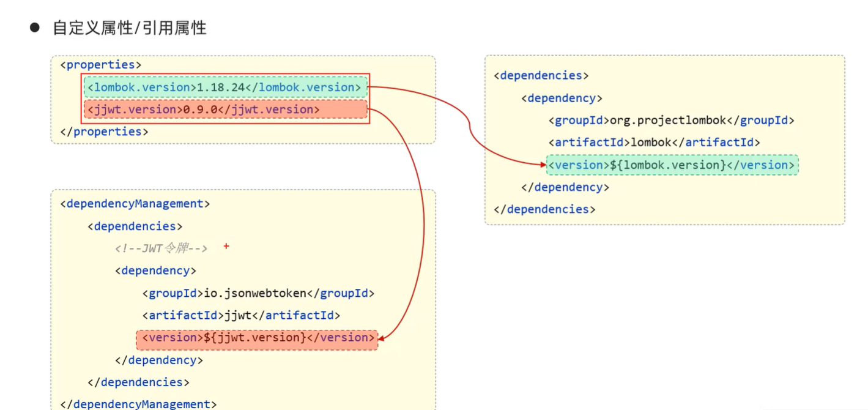
Task: Select the slide heading 自定义属性/引用属性
Action: pyautogui.click(x=130, y=28)
